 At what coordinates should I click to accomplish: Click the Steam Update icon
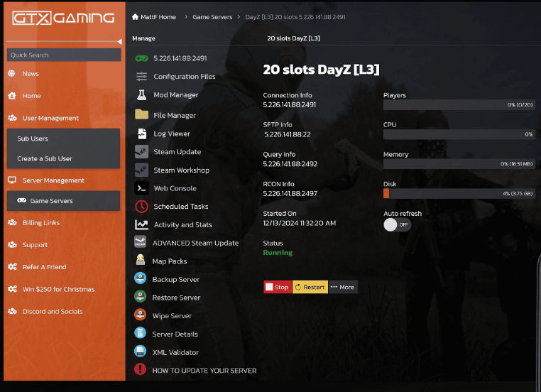[x=141, y=152]
